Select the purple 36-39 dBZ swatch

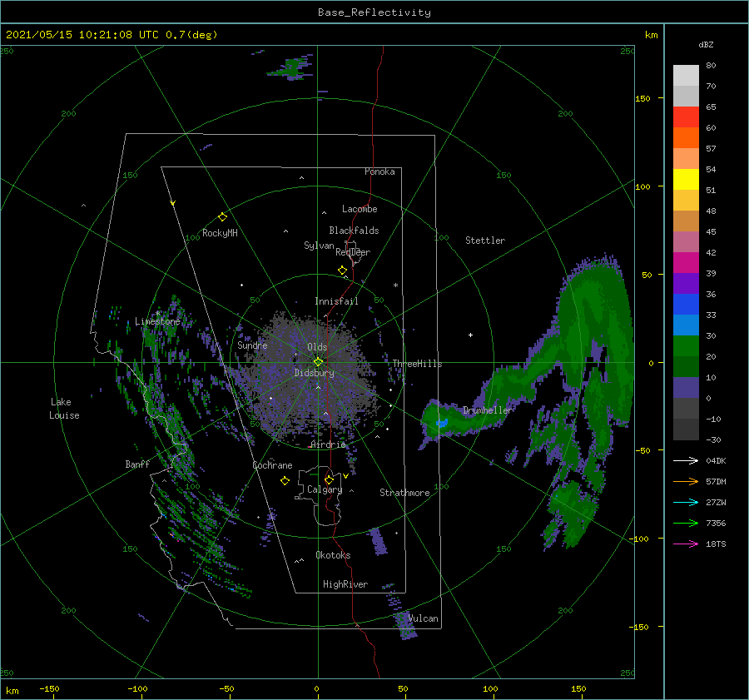pos(686,283)
